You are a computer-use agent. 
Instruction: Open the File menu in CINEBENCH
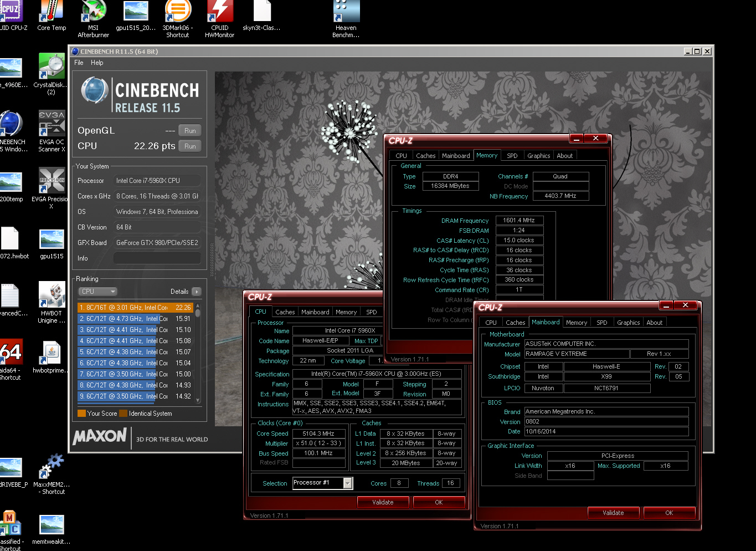point(79,63)
